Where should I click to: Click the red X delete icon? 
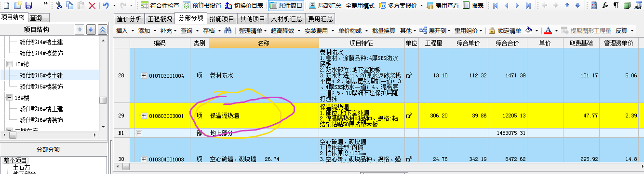92,6
